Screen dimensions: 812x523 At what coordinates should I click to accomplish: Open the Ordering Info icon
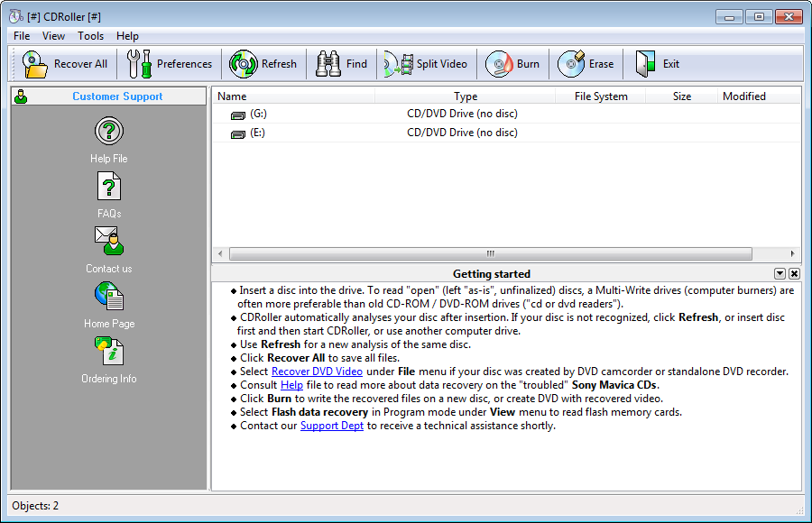(x=109, y=351)
